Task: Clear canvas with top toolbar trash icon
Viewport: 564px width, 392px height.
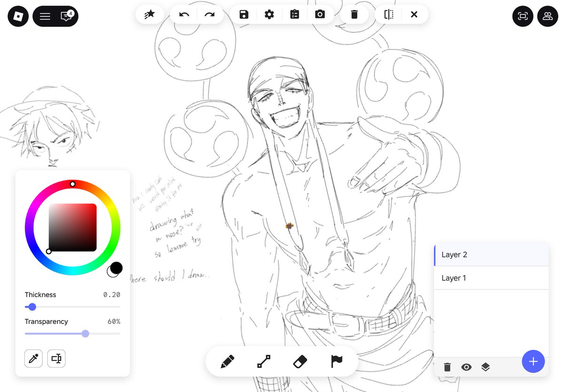Action: (x=354, y=15)
